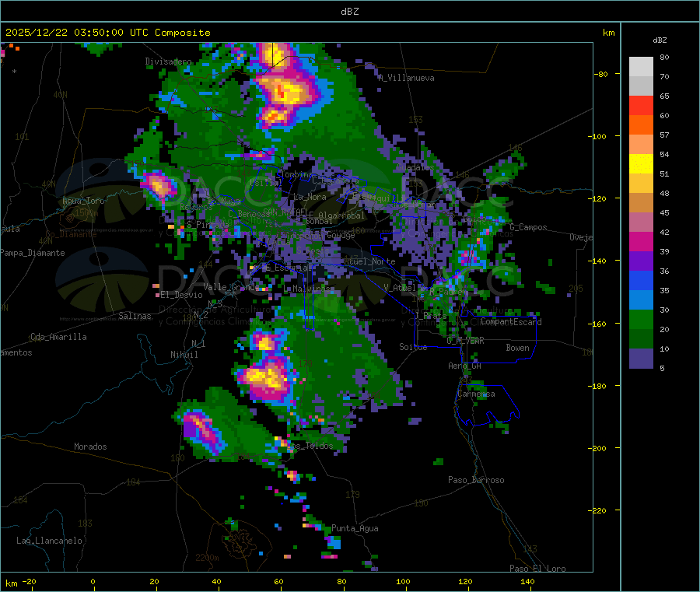Click the Divisadero map label
Screen dimensions: 700x592
point(168,61)
